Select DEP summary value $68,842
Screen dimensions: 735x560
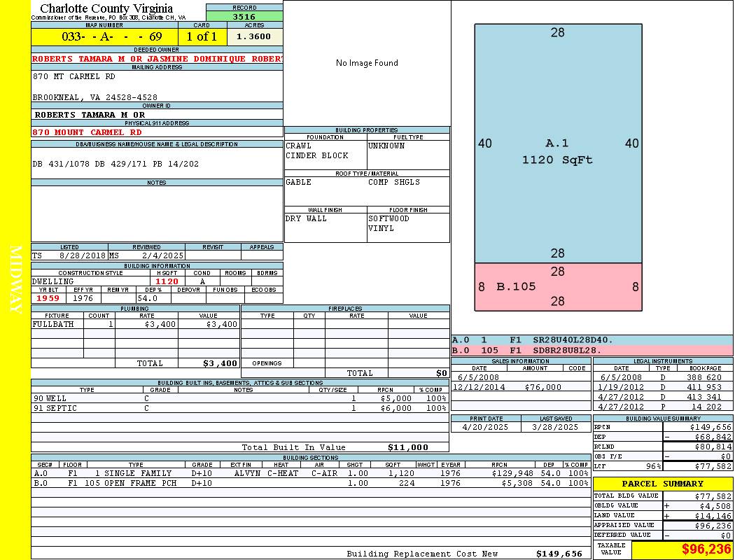[x=713, y=437]
